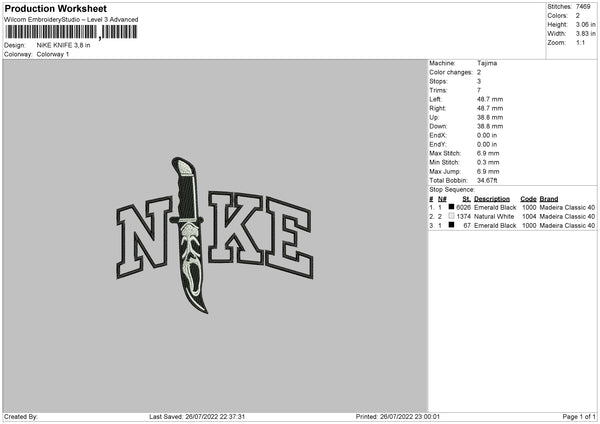Click the Left value '48.7 mm'

(490, 99)
